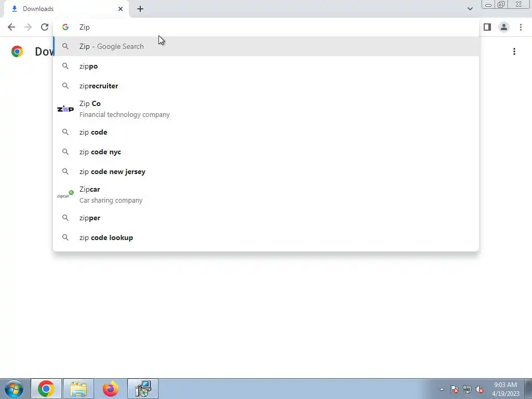Viewport: 532px width, 399px height.
Task: Choose the 'zip code lookup' suggestion
Action: pyautogui.click(x=266, y=237)
